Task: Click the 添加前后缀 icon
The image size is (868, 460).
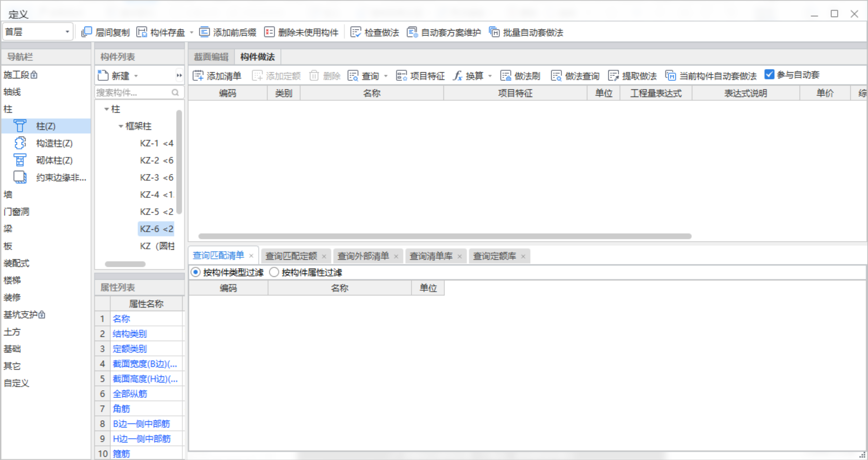Action: pos(204,32)
